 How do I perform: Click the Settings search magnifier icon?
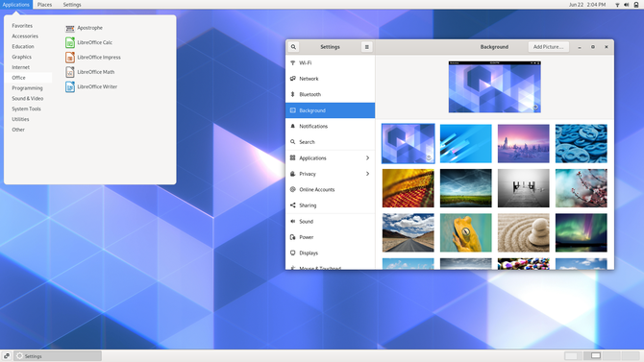pyautogui.click(x=293, y=47)
